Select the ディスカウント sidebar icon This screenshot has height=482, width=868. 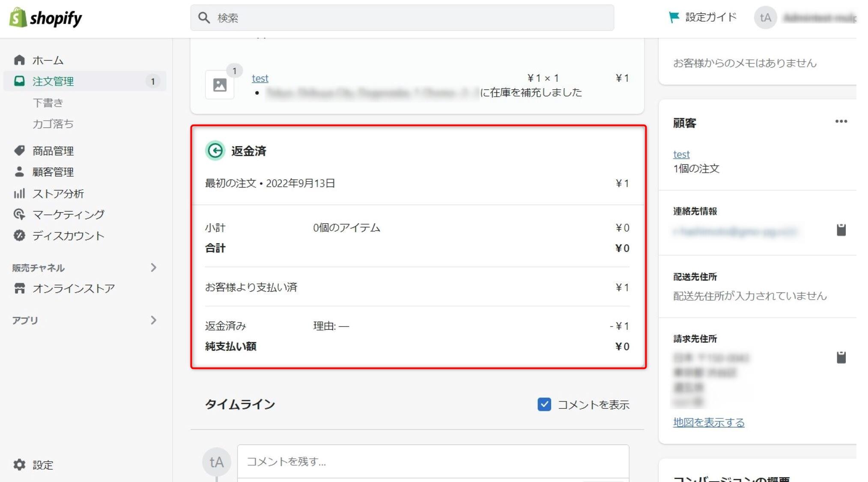pyautogui.click(x=19, y=236)
